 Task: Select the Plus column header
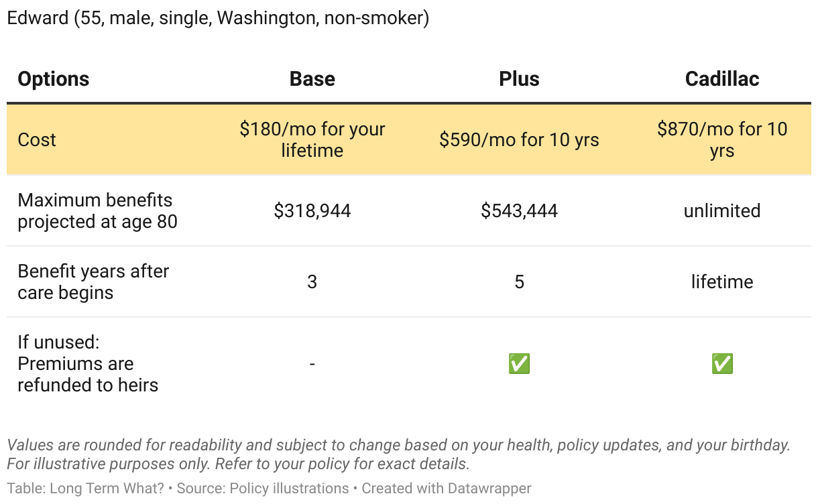click(519, 79)
